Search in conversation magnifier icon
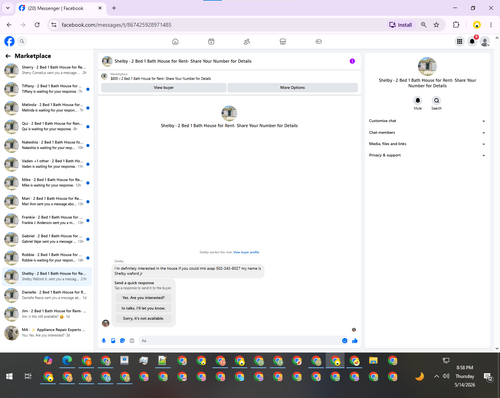 tap(436, 100)
